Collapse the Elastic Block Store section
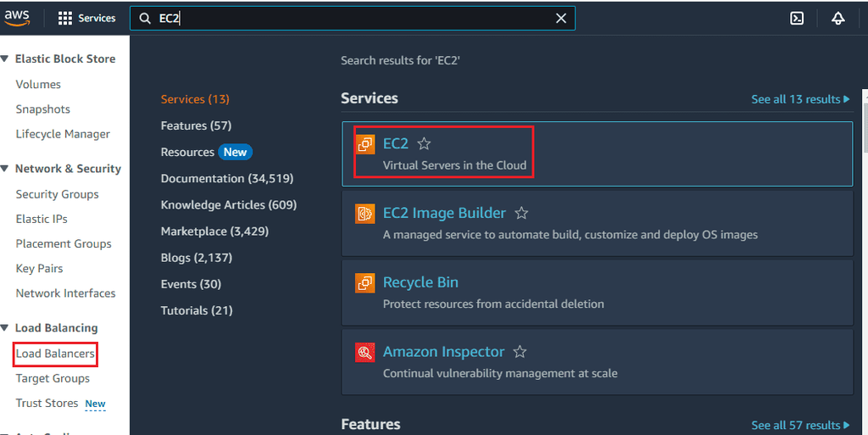Image resolution: width=868 pixels, height=435 pixels. click(5, 59)
